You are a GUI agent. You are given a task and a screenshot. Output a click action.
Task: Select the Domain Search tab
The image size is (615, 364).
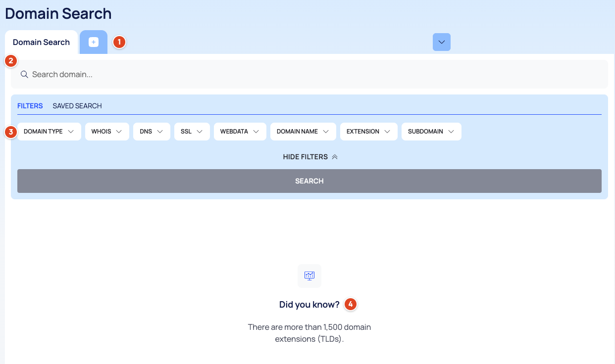click(x=41, y=42)
